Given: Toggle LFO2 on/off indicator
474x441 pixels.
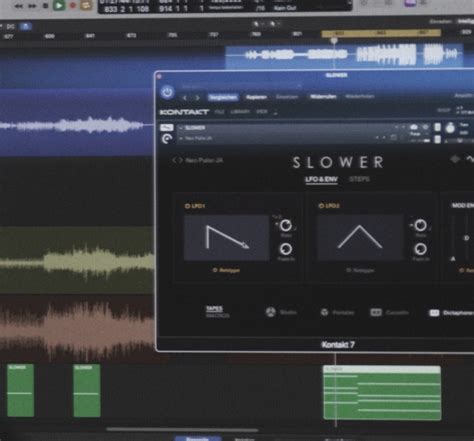Looking at the screenshot, I should [321, 206].
